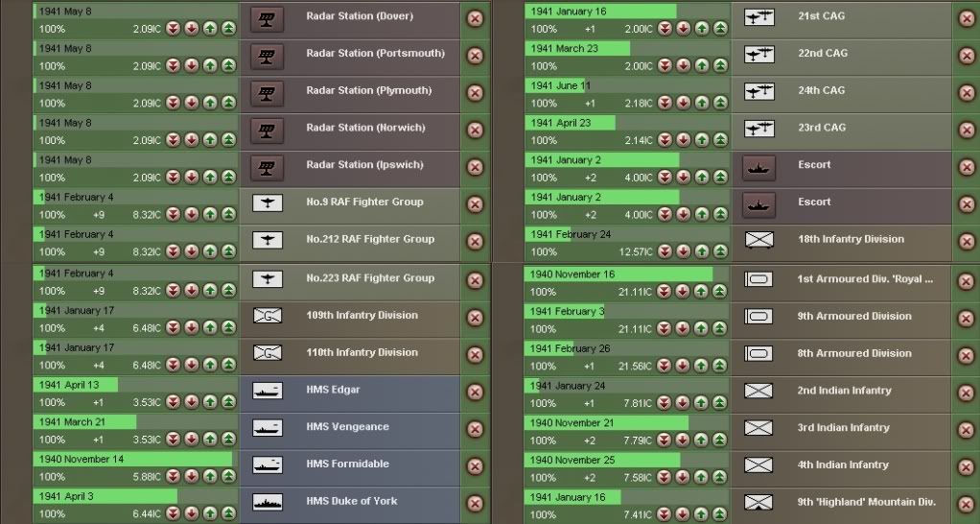Cancel the 109th Infantry Division order
Image resolution: width=980 pixels, height=524 pixels.
pos(475,318)
